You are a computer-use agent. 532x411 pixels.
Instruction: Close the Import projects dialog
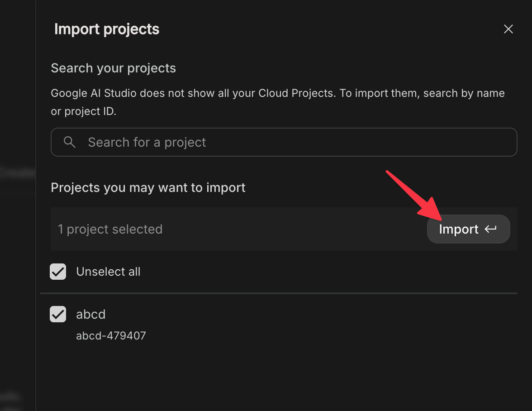pos(508,29)
